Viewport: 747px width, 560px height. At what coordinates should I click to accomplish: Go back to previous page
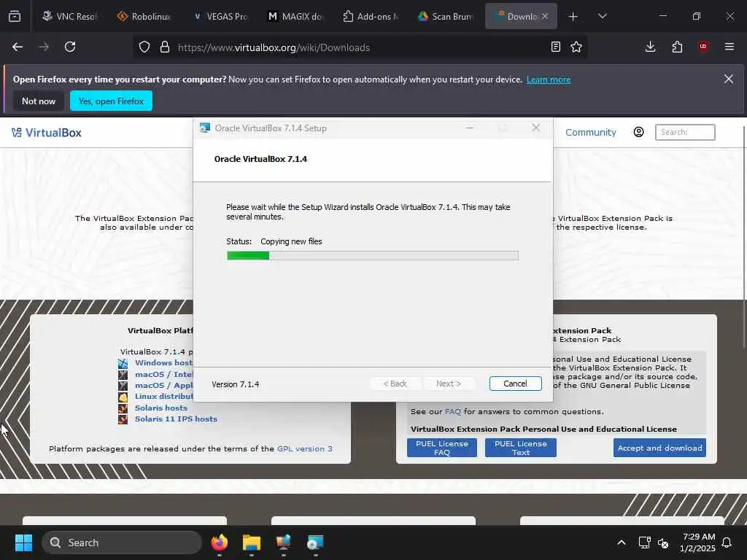click(x=18, y=47)
